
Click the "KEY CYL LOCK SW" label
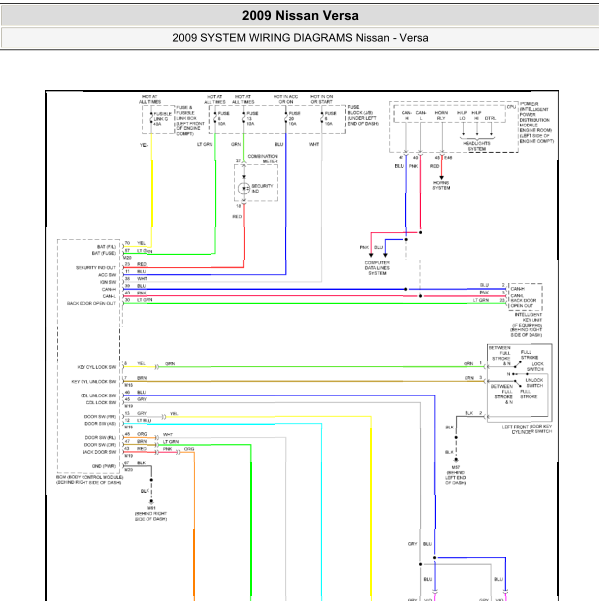coord(97,367)
